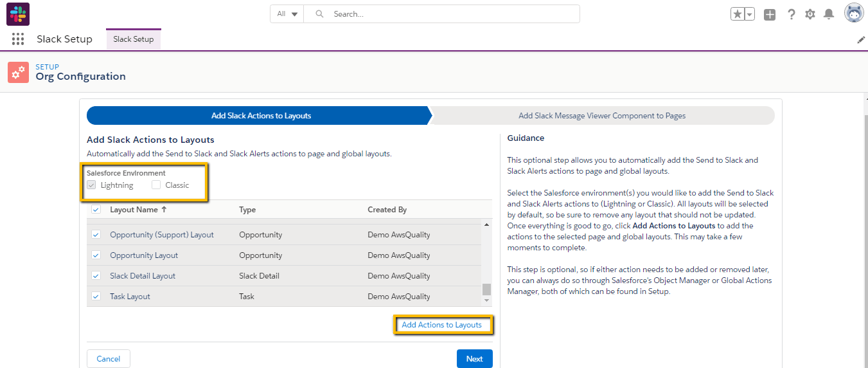Open the Favorites list dropdown arrow
868x368 pixels.
point(749,14)
